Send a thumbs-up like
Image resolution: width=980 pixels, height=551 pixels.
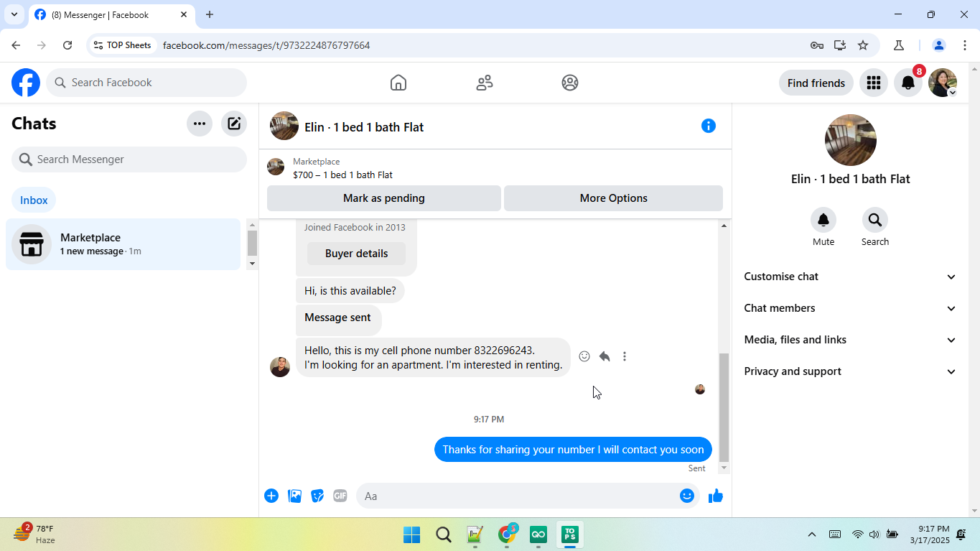tap(716, 496)
